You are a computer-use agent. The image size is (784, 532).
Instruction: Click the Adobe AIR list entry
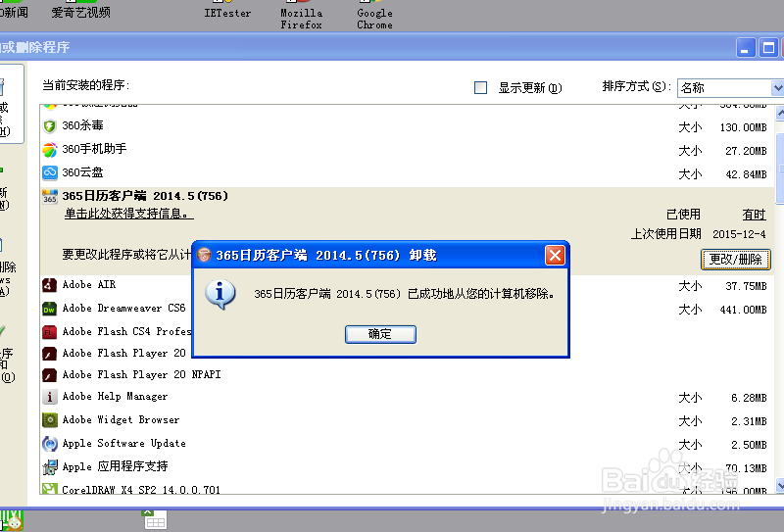tap(89, 284)
